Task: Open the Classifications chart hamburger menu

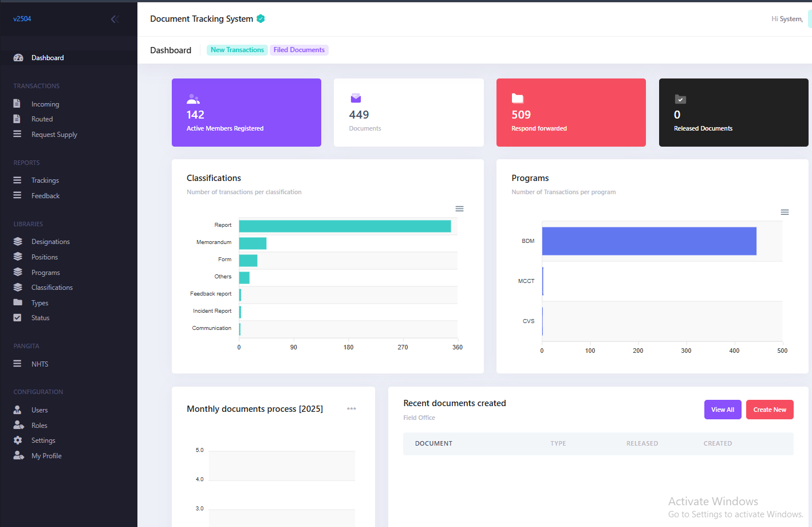Action: [x=459, y=209]
